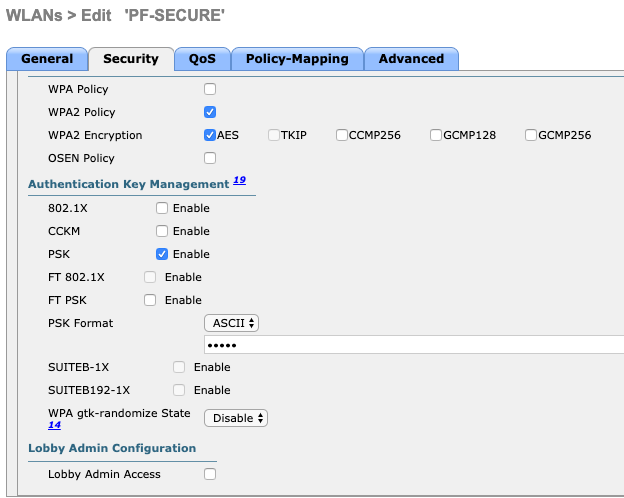Enable the OSEN Policy checkbox

(x=210, y=158)
